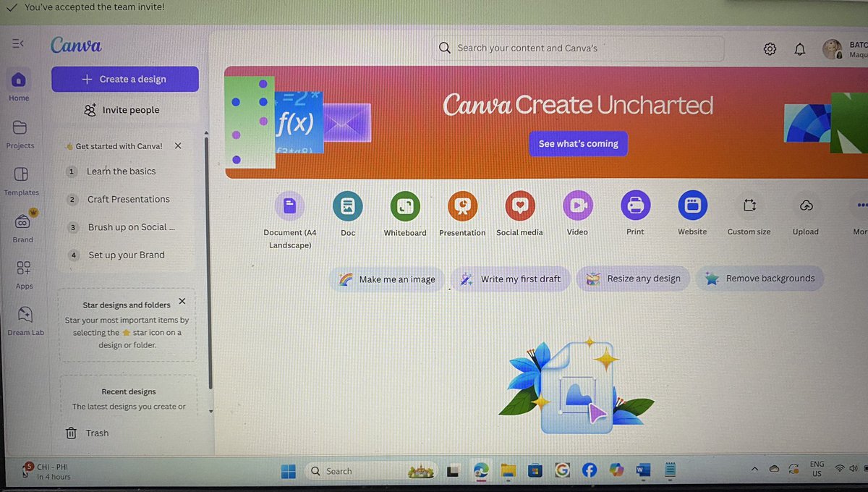Click the Canva logo
Viewport: 868px width, 492px height.
[x=76, y=45]
